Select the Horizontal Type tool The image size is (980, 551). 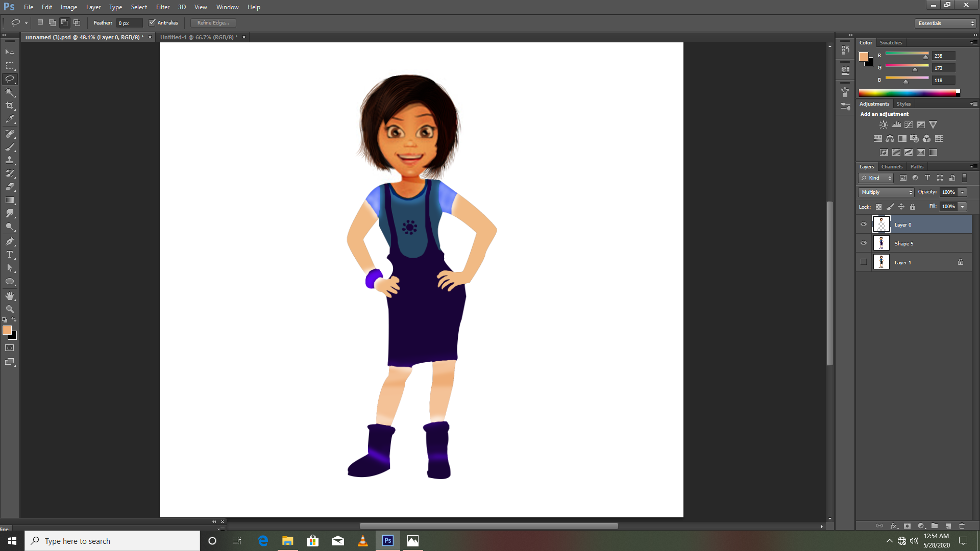click(x=10, y=255)
